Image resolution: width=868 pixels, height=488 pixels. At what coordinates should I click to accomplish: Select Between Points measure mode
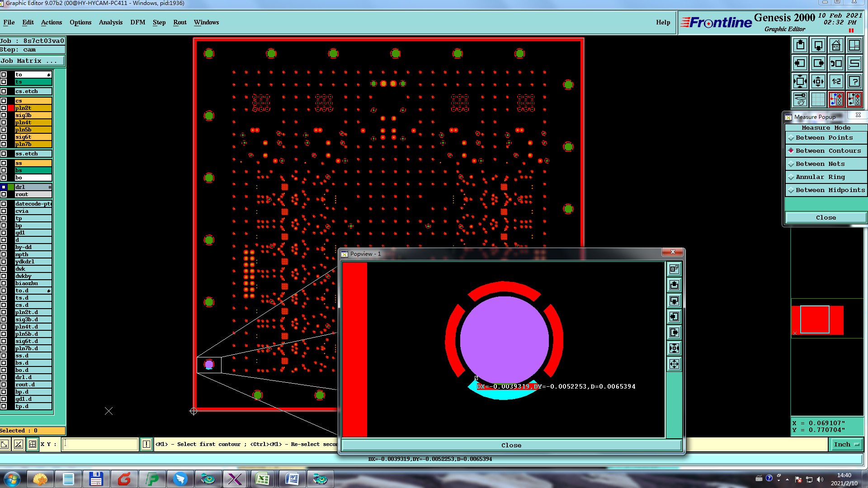(x=824, y=138)
